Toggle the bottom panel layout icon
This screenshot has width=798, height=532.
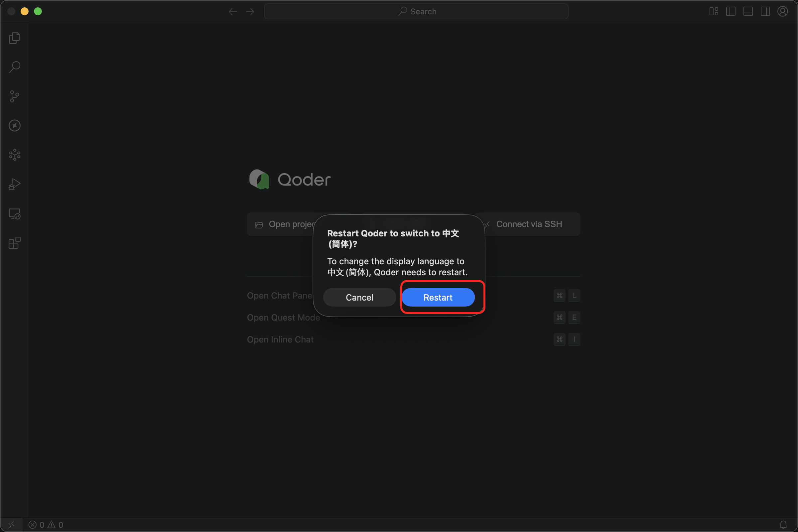[x=748, y=11]
